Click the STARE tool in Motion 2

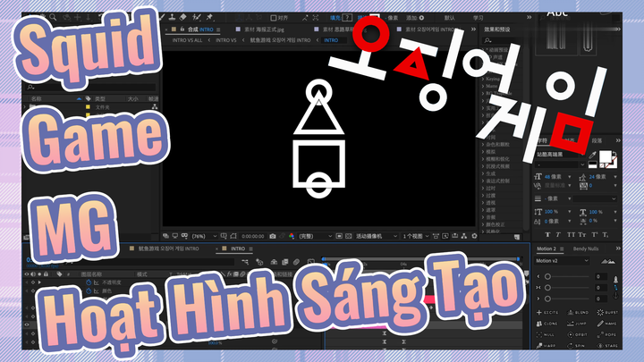point(607,346)
